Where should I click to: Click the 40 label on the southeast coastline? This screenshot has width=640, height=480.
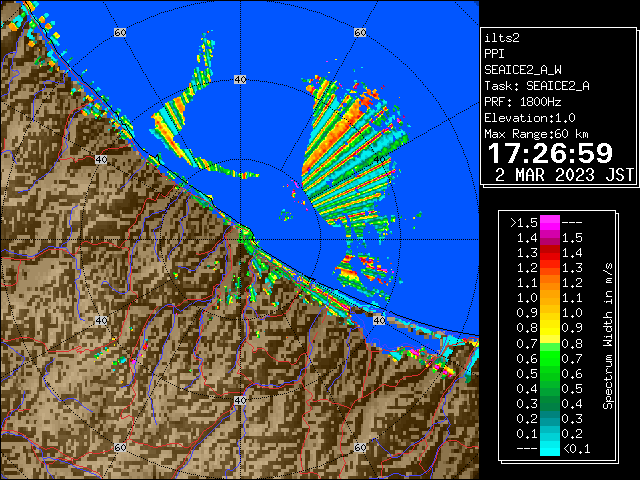(379, 320)
